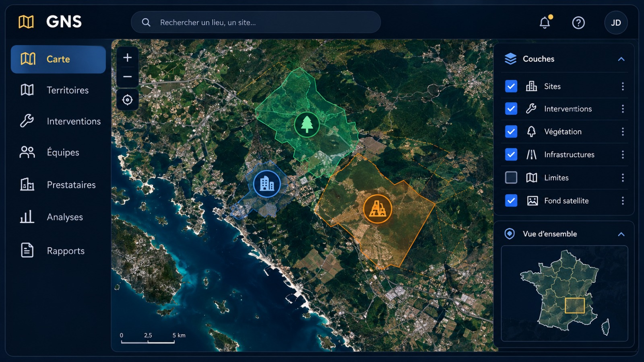Open the Carte menu item
This screenshot has width=644, height=362.
(x=58, y=59)
